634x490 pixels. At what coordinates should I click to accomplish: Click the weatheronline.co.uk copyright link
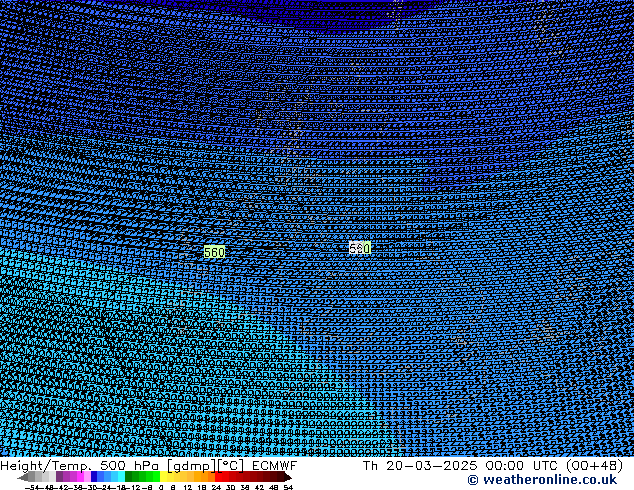coord(542,480)
